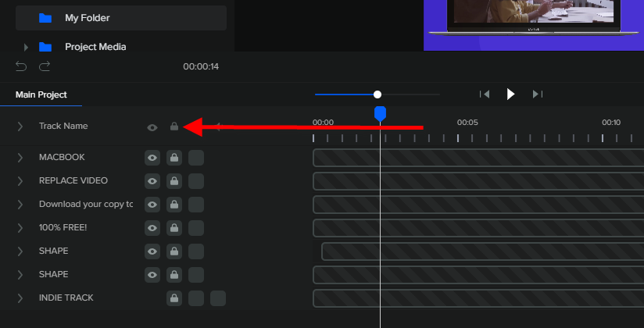Hide the Download your copy track

tap(152, 205)
